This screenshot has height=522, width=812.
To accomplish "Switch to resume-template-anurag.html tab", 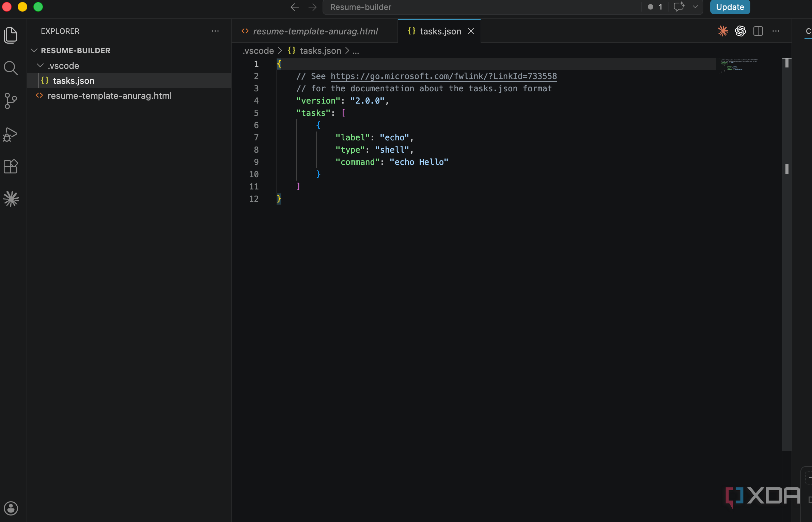I will coord(314,31).
